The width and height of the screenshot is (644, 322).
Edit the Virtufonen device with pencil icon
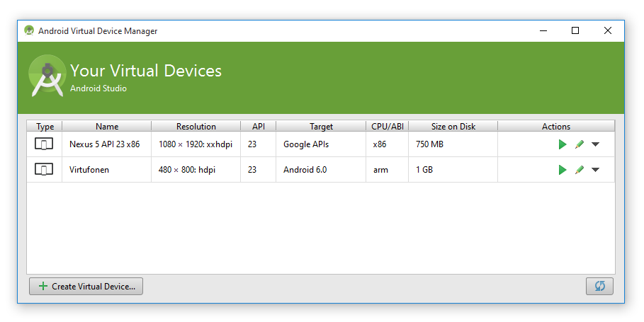pyautogui.click(x=580, y=170)
